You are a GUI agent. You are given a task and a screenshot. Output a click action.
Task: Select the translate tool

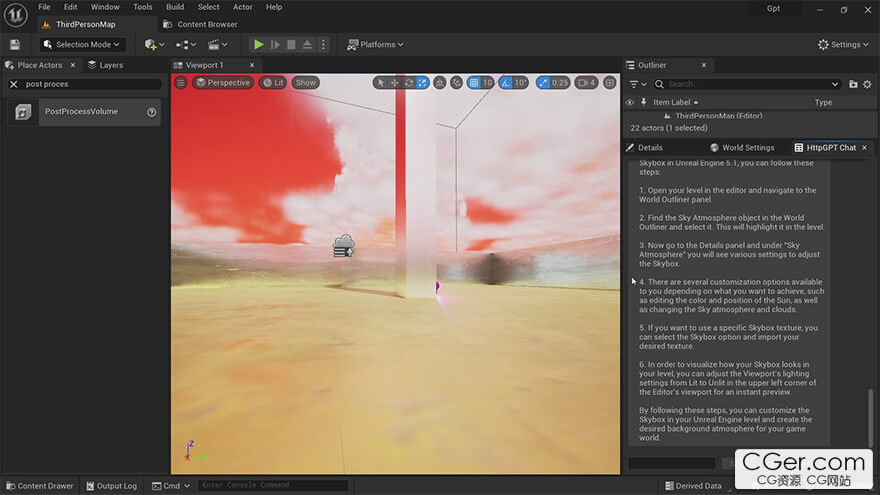[x=395, y=82]
